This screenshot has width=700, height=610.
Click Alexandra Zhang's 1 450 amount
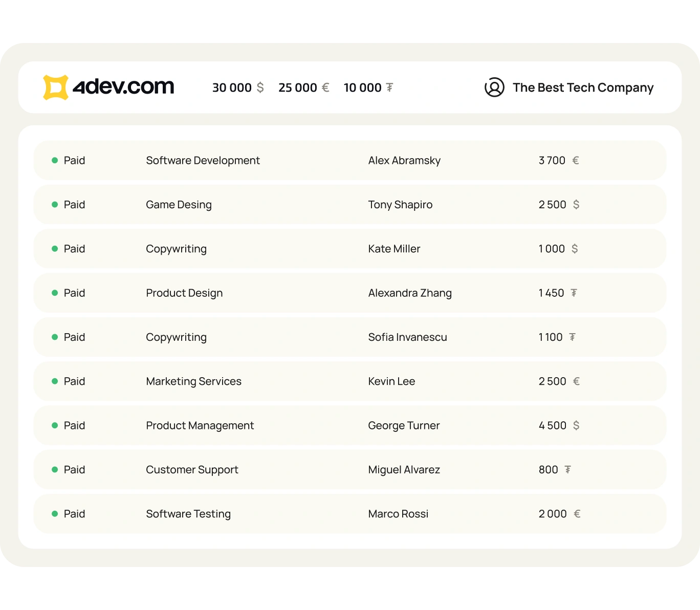[x=551, y=293]
